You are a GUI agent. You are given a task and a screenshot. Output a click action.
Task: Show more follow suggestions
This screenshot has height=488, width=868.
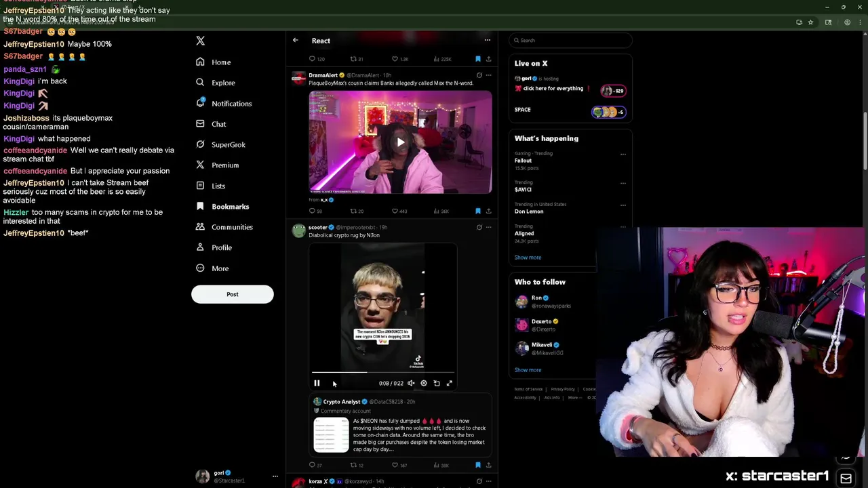[528, 370]
